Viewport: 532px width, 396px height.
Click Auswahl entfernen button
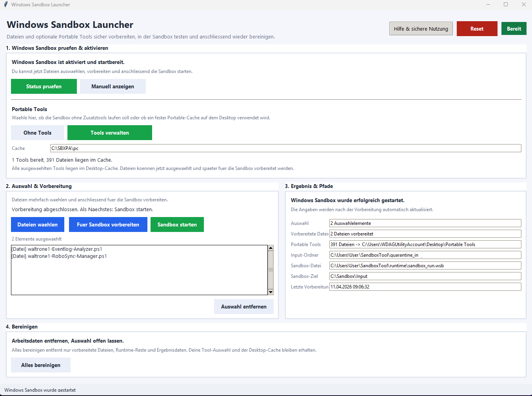point(243,307)
